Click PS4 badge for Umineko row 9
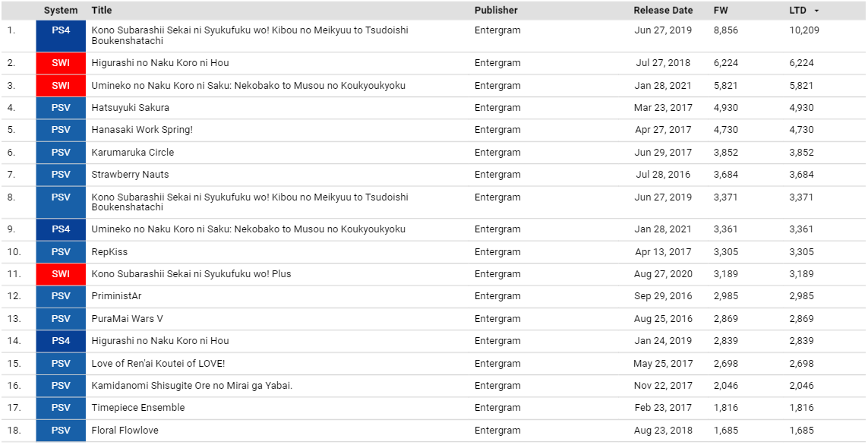The width and height of the screenshot is (868, 445). [x=61, y=229]
